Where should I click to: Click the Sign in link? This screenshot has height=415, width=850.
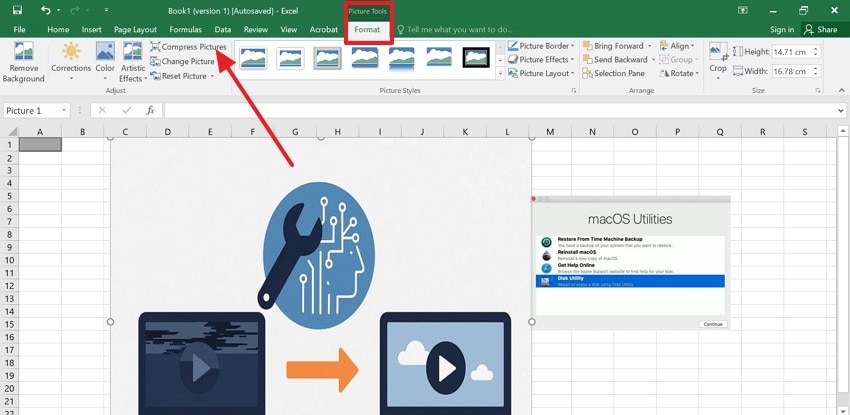pyautogui.click(x=782, y=29)
